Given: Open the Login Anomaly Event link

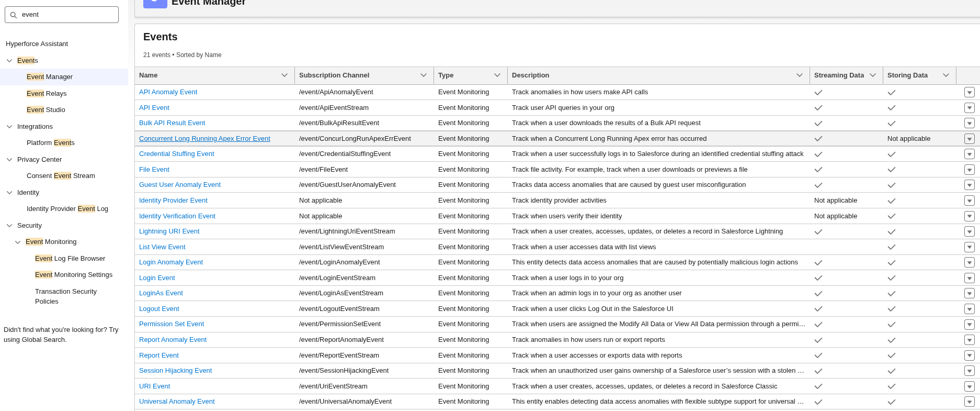Looking at the screenshot, I should pyautogui.click(x=171, y=262).
